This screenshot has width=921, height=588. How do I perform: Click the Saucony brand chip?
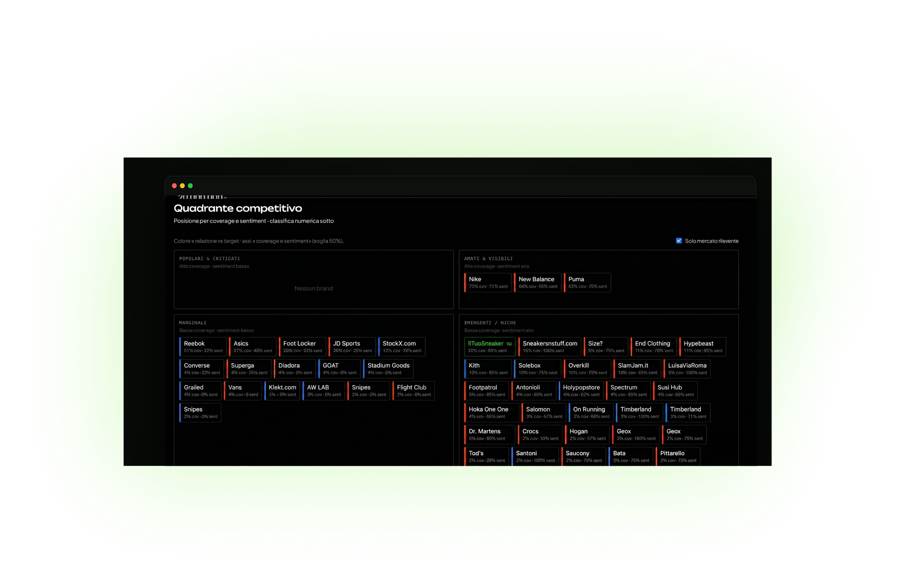coord(584,456)
